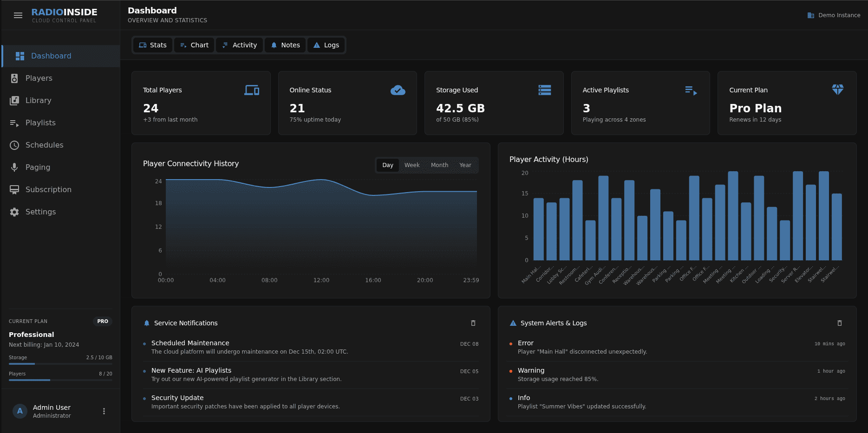Collapse the sidebar with the hamburger icon
Screen dimensions: 868x433
(x=18, y=15)
